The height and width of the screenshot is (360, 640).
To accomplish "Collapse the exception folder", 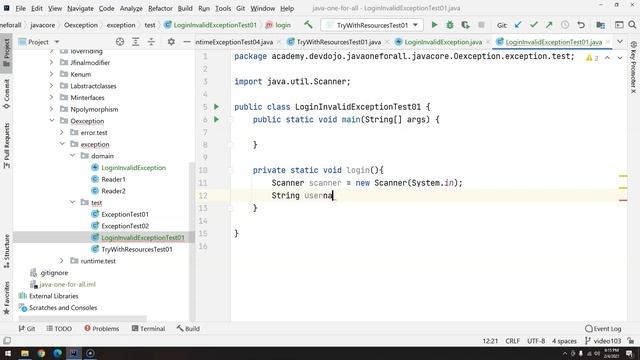I will pyautogui.click(x=62, y=144).
